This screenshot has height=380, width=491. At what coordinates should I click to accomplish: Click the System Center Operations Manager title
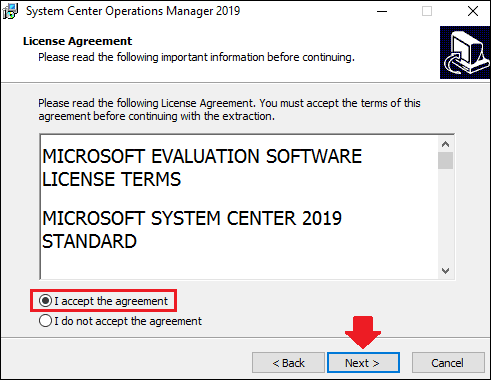pos(133,11)
